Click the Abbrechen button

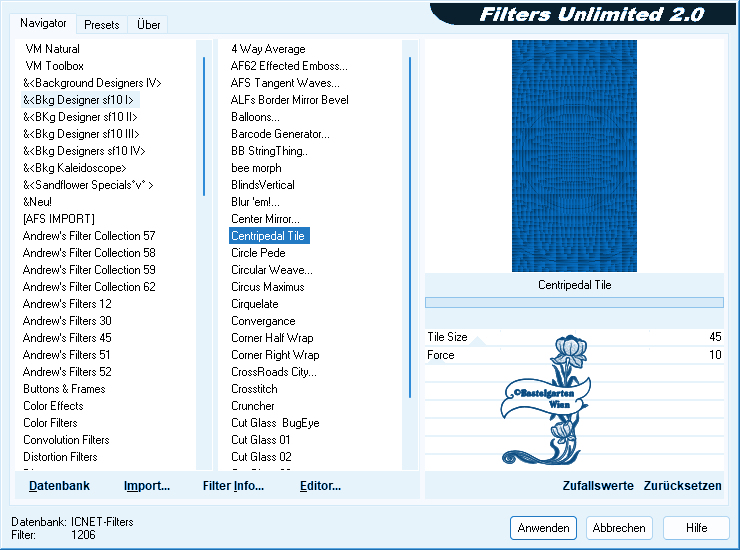(x=619, y=528)
